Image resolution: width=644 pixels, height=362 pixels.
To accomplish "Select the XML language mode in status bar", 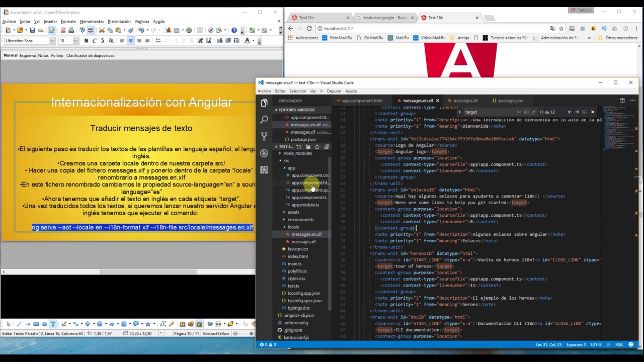I will pos(619,345).
